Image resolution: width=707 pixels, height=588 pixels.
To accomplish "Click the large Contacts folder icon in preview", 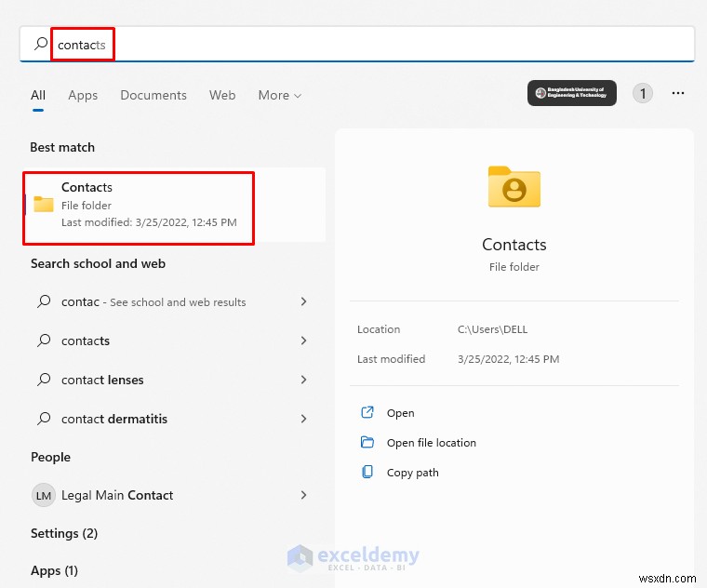I will pyautogui.click(x=514, y=187).
